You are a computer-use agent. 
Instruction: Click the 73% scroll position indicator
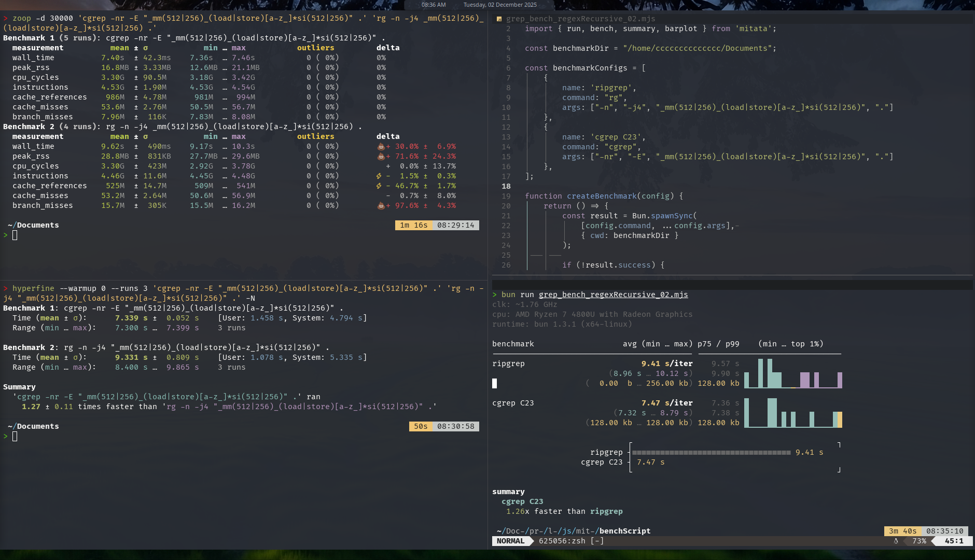tap(919, 541)
